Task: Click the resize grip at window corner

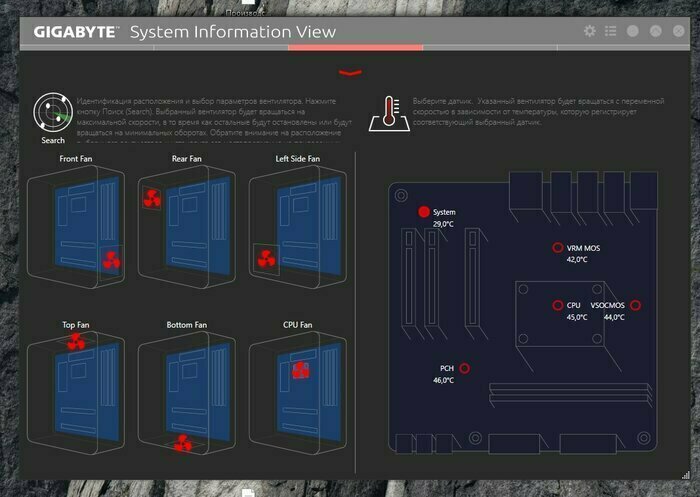Action: click(686, 476)
